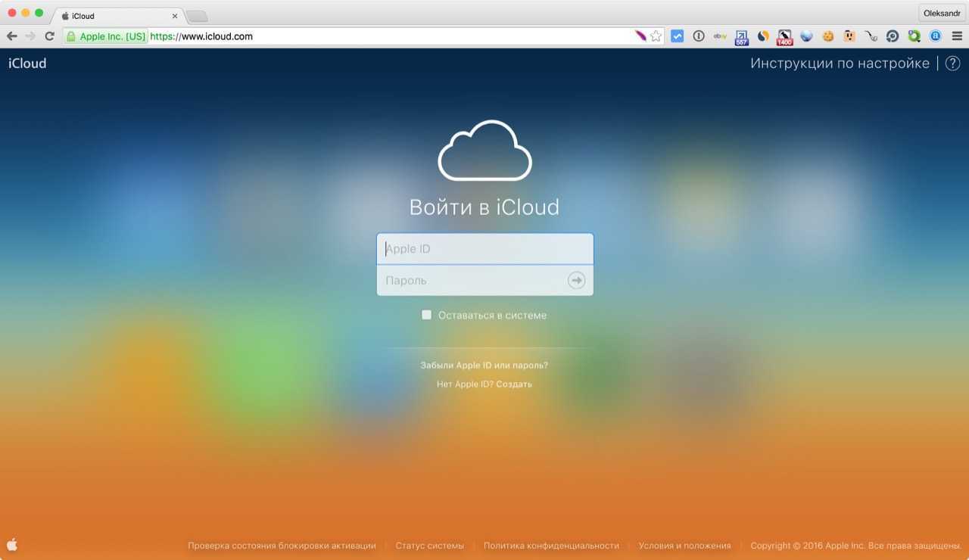Image resolution: width=969 pixels, height=560 pixels.
Task: Click into the Пароль password field
Action: tap(469, 281)
